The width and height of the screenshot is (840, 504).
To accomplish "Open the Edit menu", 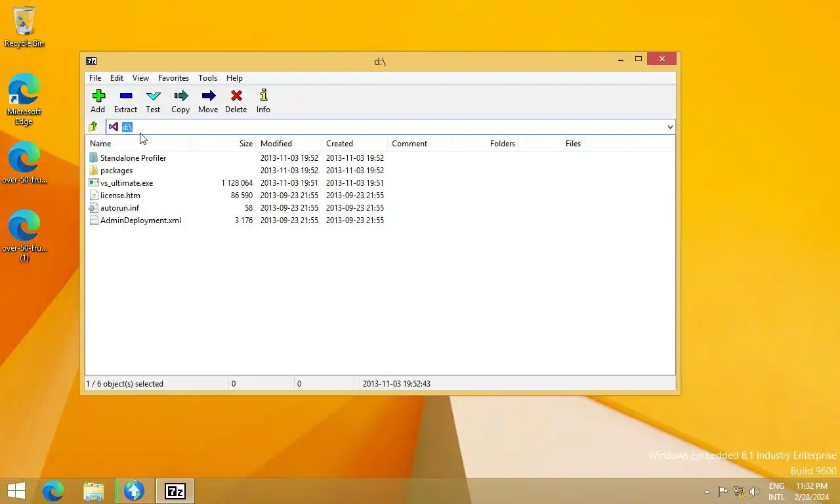I will 117,77.
